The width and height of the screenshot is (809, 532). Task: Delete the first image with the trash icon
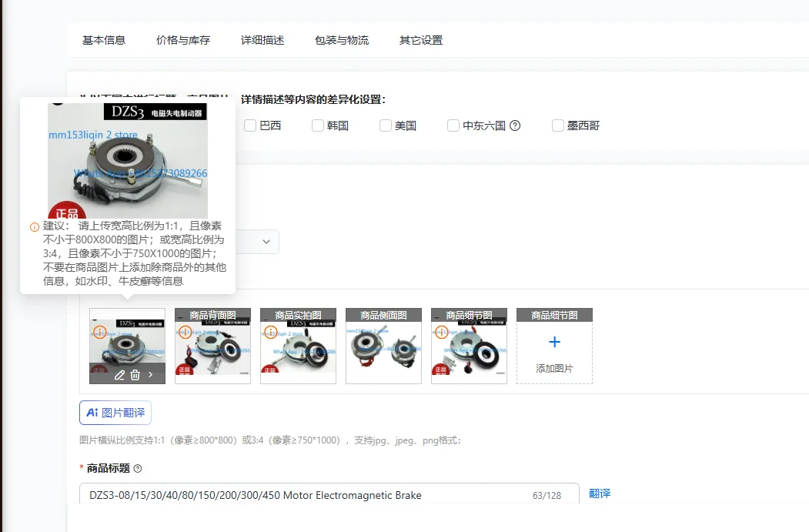[135, 375]
